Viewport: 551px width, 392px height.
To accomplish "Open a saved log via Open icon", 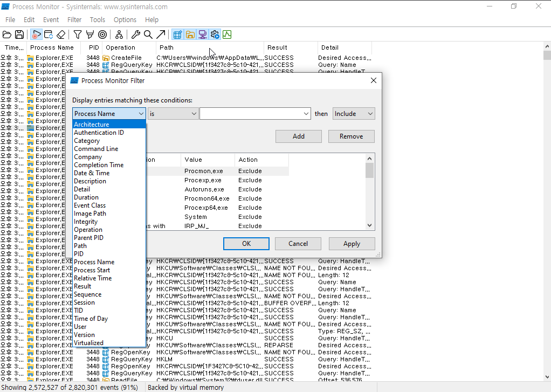I will coord(7,35).
